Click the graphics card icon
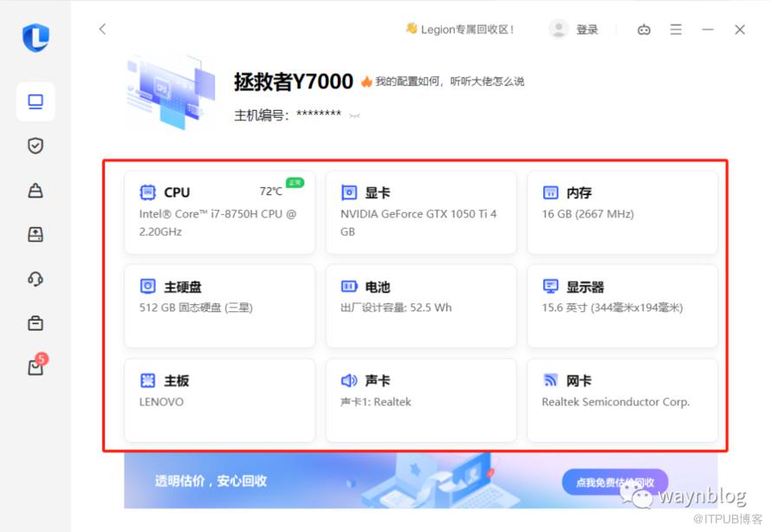The image size is (771, 532). [x=348, y=192]
